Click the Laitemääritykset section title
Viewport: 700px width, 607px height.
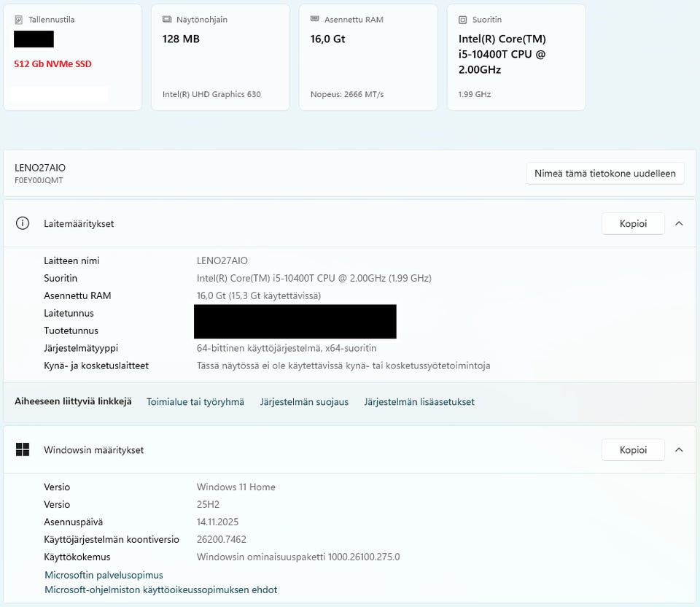tap(79, 223)
